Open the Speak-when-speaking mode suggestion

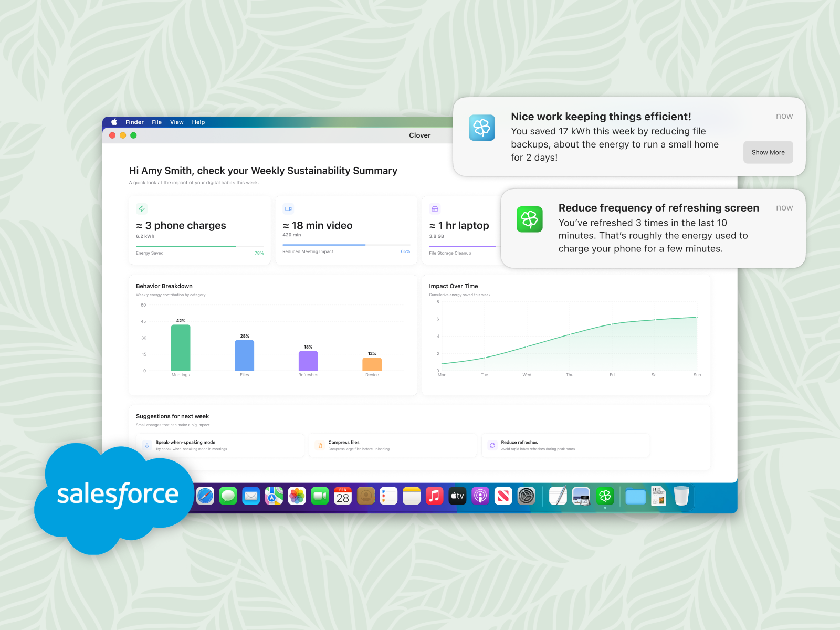(x=220, y=445)
